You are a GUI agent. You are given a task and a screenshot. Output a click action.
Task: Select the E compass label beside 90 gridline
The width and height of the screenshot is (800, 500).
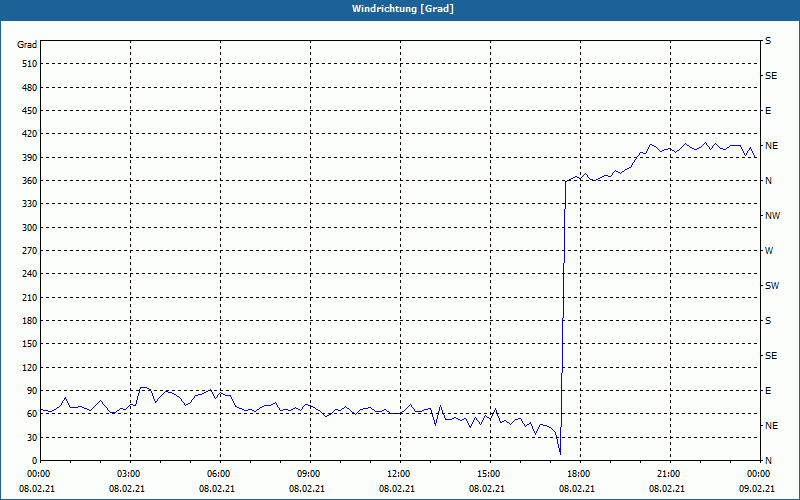tap(768, 391)
